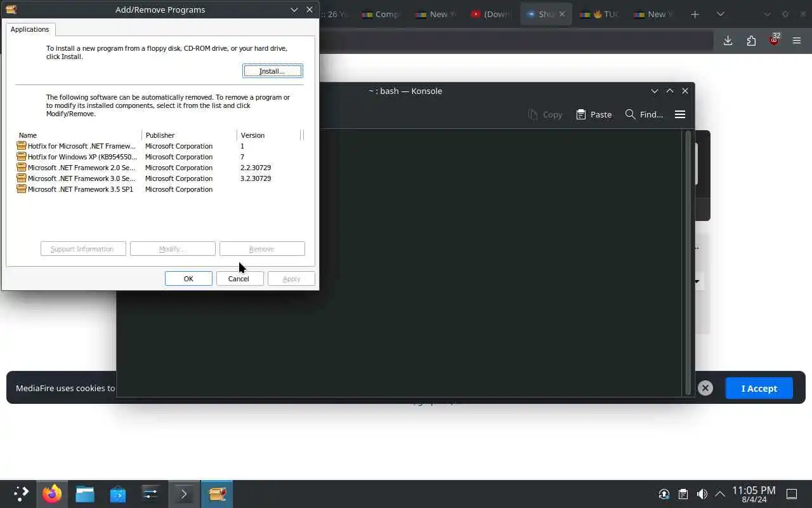Select Microsoft .NET Framework 3.5 SP1 entry
The height and width of the screenshot is (508, 812).
(x=75, y=189)
